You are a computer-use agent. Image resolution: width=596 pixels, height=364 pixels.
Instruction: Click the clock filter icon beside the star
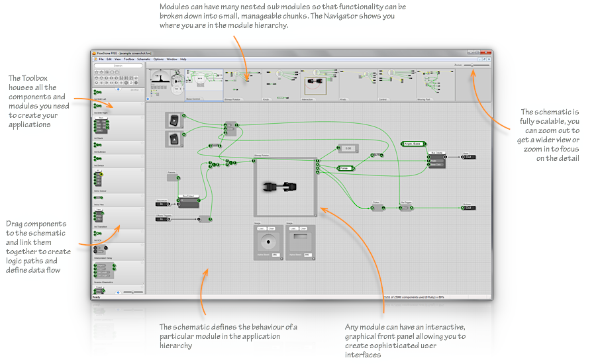(x=101, y=72)
